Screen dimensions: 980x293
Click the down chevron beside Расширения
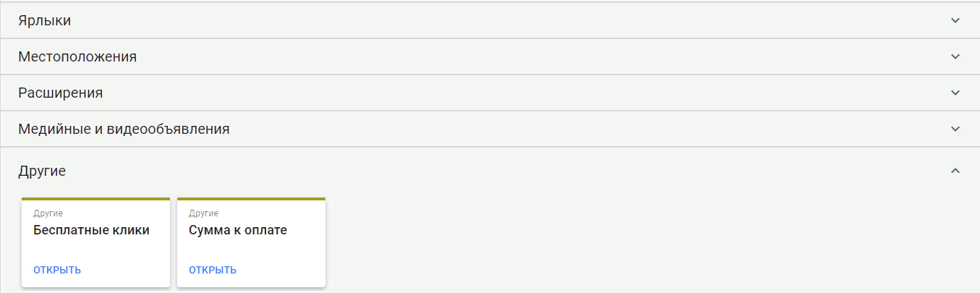(x=955, y=93)
